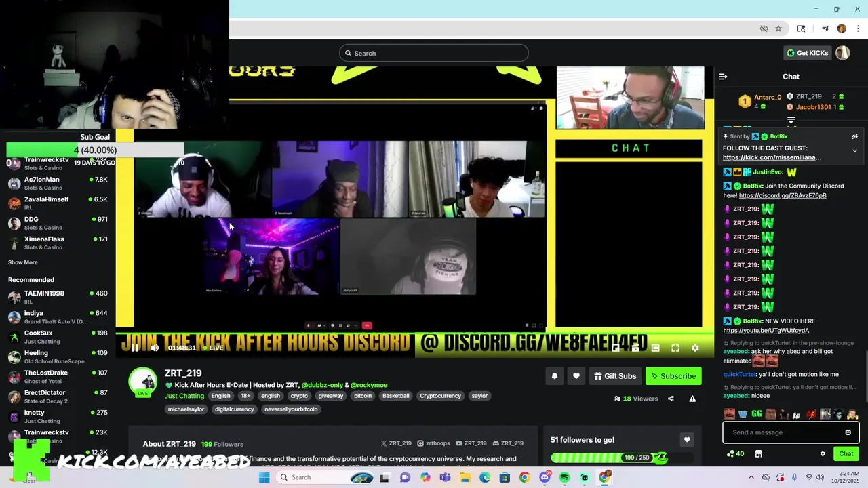The height and width of the screenshot is (488, 868).
Task: Select the bitcoin stream tag
Action: pyautogui.click(x=363, y=396)
